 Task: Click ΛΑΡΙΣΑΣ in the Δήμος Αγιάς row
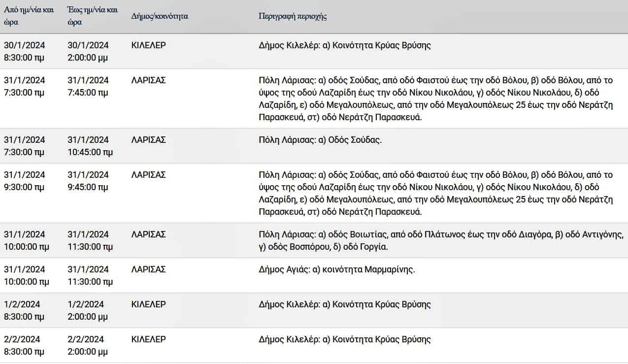point(148,269)
